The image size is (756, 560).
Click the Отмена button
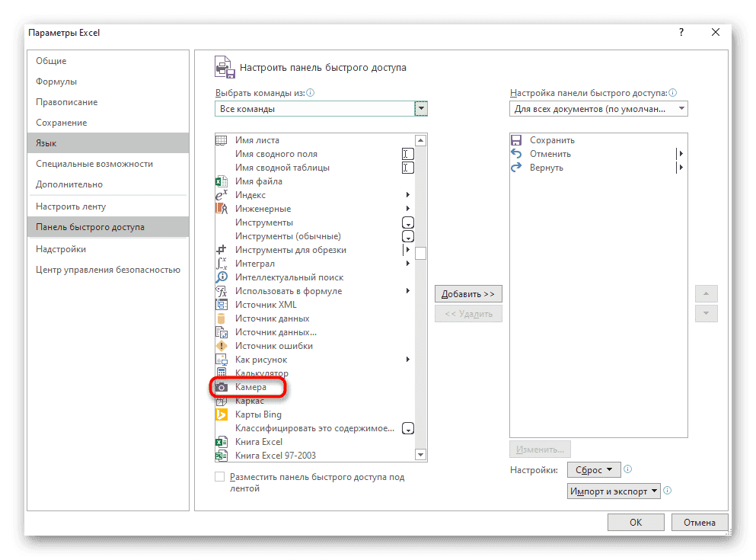point(699,523)
